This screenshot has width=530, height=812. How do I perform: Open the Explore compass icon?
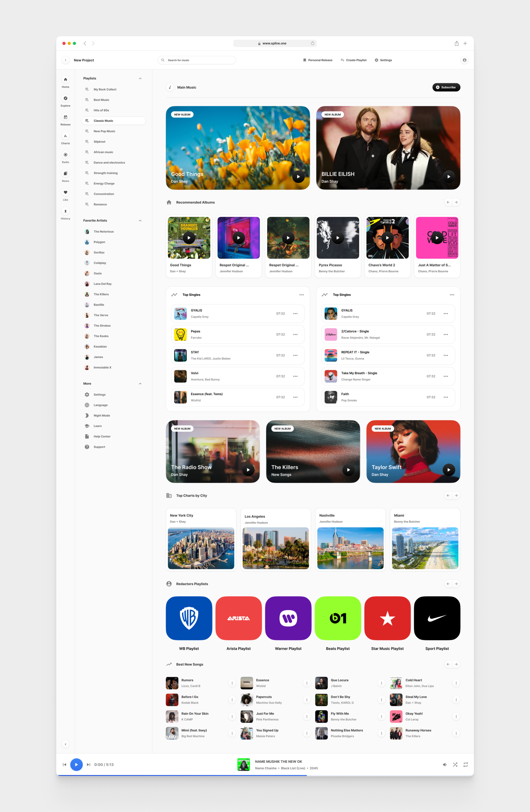[x=66, y=98]
